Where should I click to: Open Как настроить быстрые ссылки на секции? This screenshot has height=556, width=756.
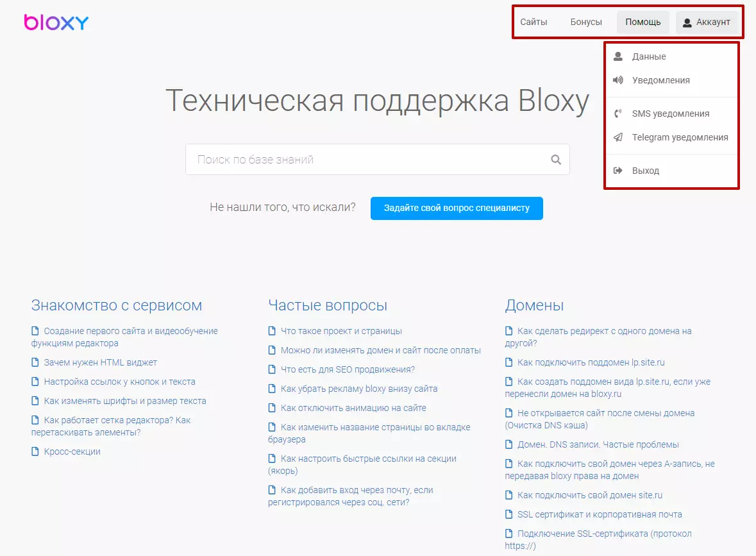362,464
